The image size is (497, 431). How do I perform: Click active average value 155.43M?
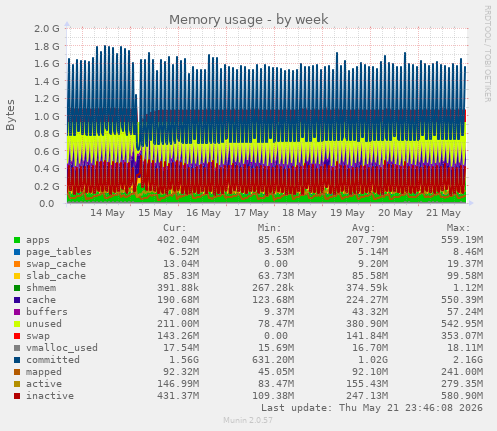click(367, 384)
